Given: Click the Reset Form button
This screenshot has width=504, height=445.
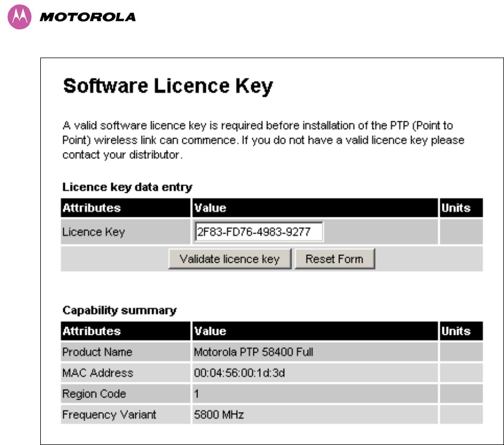Looking at the screenshot, I should (335, 259).
